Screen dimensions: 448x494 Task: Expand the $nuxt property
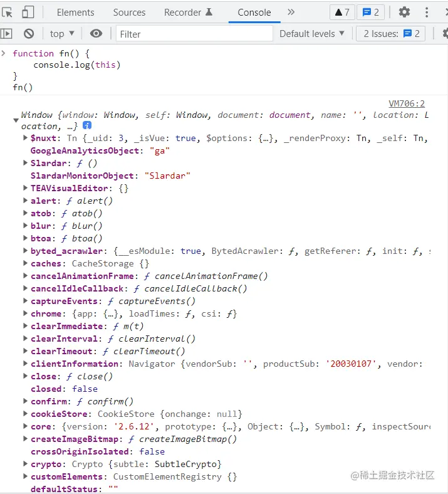click(26, 138)
